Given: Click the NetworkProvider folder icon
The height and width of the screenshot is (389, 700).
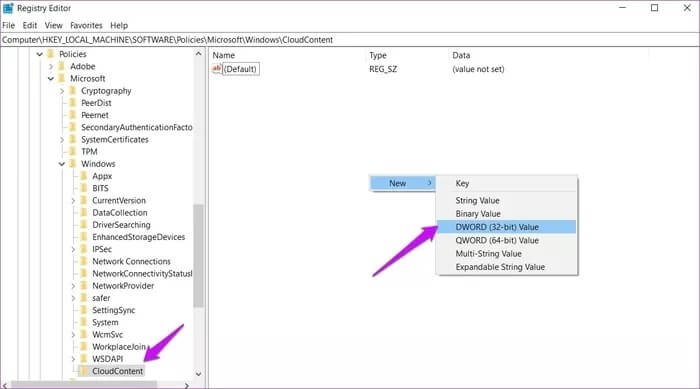Looking at the screenshot, I should coord(84,286).
